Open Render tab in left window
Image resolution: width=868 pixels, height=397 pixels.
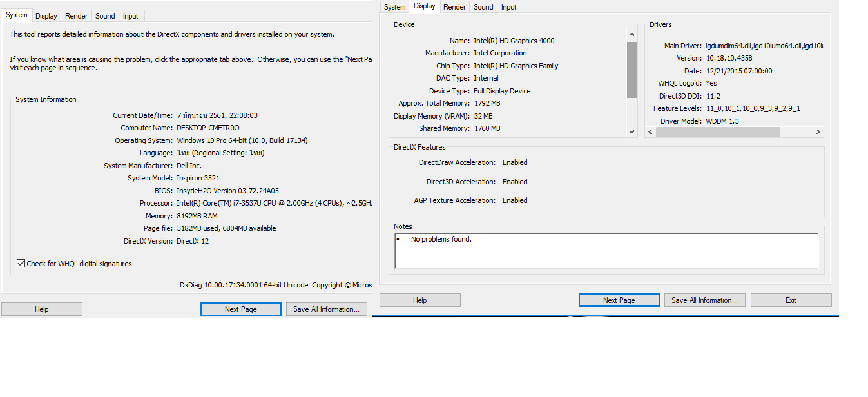pyautogui.click(x=77, y=16)
